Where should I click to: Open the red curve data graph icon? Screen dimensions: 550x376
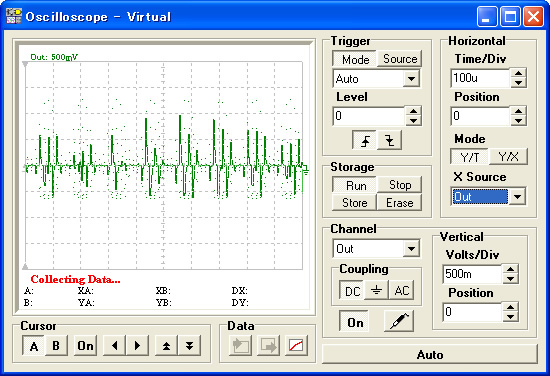pyautogui.click(x=296, y=346)
